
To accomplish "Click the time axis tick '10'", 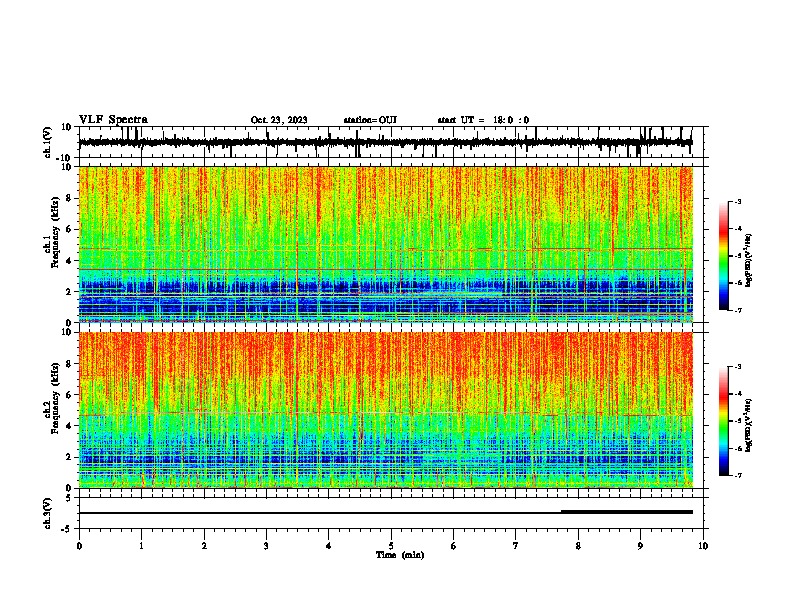I will tap(703, 546).
